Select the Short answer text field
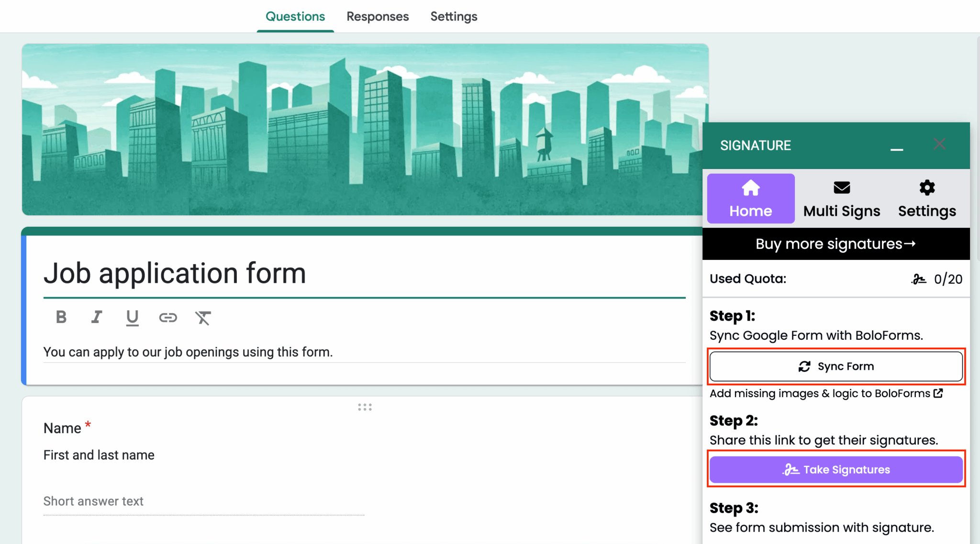This screenshot has width=980, height=544. point(93,501)
